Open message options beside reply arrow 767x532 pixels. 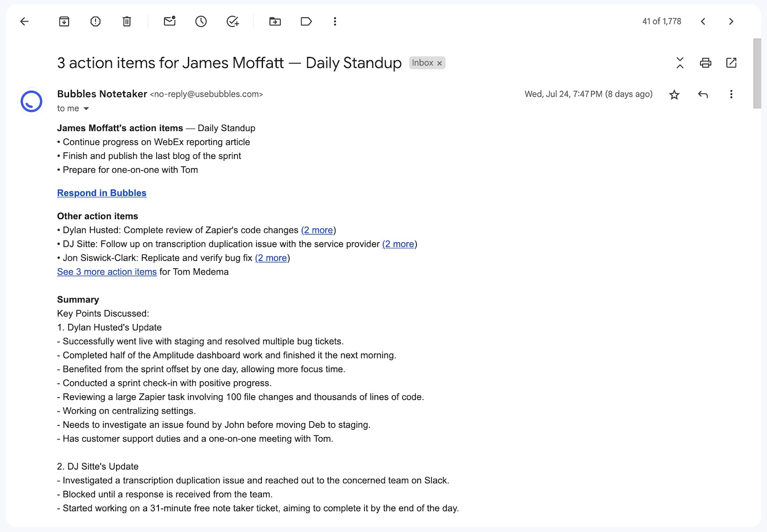click(731, 94)
